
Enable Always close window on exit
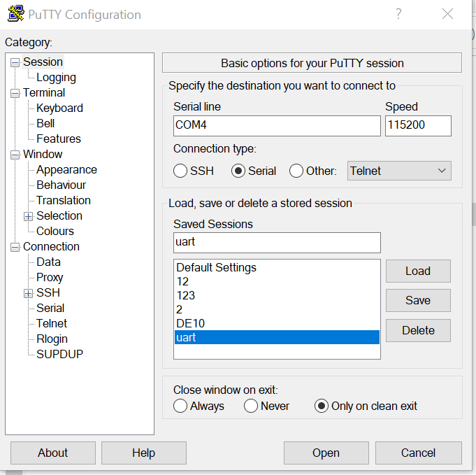tap(180, 406)
